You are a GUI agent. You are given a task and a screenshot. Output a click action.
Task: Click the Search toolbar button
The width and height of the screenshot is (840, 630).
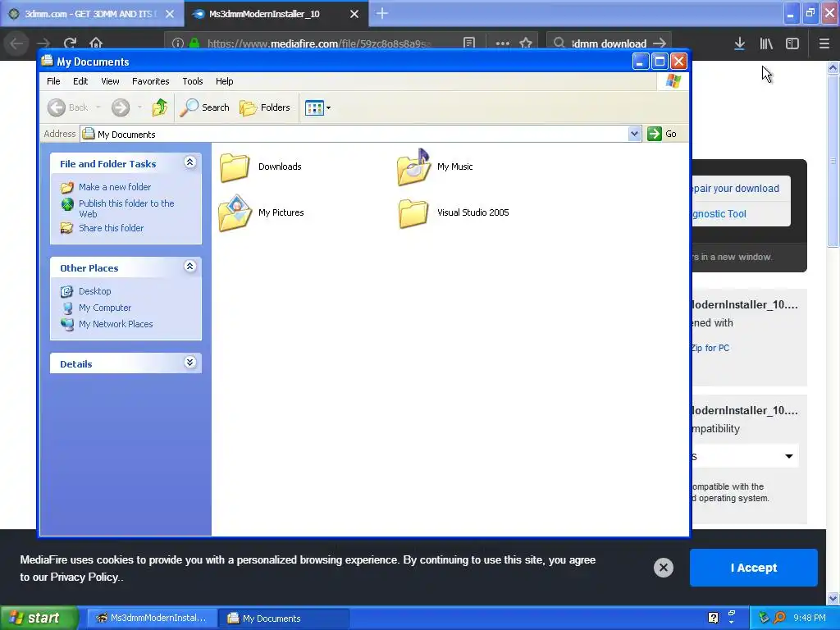pyautogui.click(x=204, y=107)
